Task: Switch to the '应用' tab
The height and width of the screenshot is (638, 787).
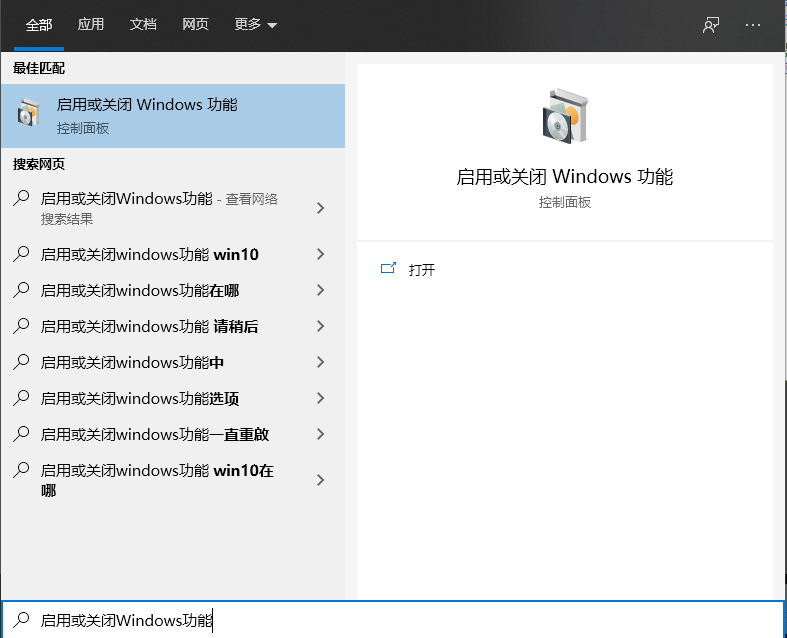Action: tap(91, 25)
